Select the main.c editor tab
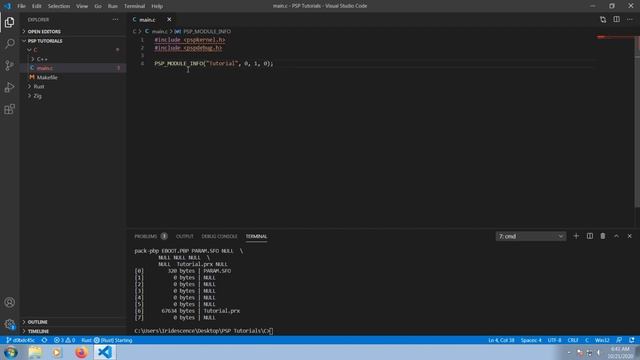Screen dimensions: 640x360 point(152,20)
